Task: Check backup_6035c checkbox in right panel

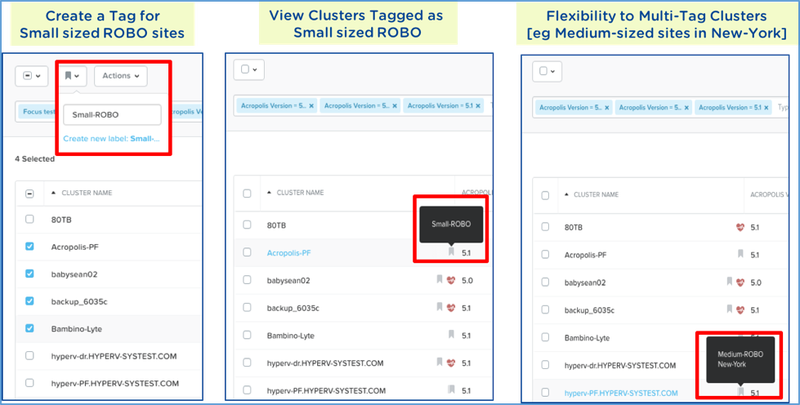Action: tap(545, 310)
